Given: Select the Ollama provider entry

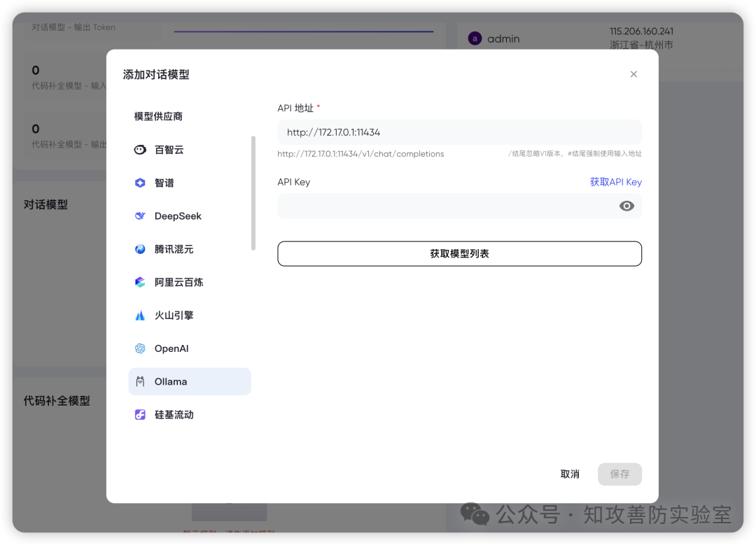Looking at the screenshot, I should click(x=190, y=382).
